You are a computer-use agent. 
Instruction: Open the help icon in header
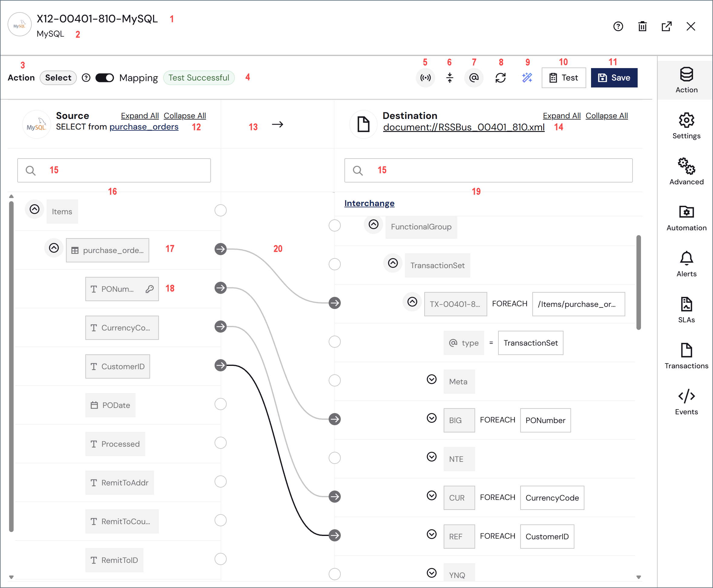618,26
